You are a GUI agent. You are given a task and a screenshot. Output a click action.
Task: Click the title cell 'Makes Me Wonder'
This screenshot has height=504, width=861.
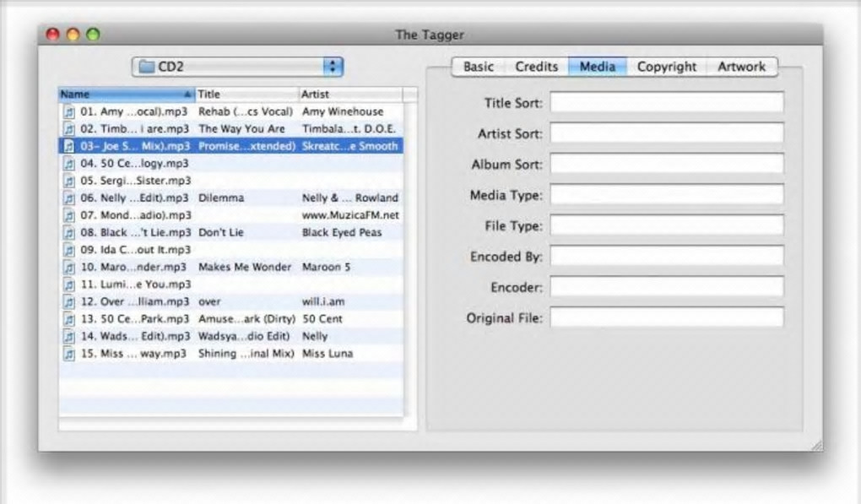click(245, 268)
